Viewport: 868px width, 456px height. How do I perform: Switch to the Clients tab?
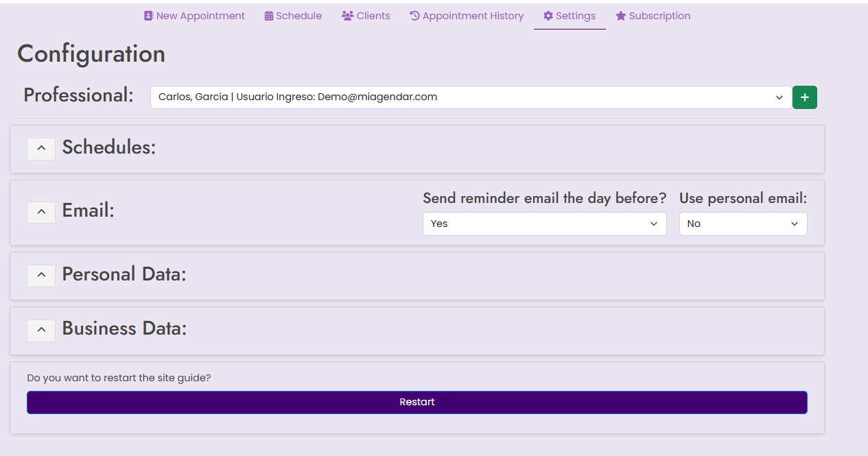coord(366,16)
